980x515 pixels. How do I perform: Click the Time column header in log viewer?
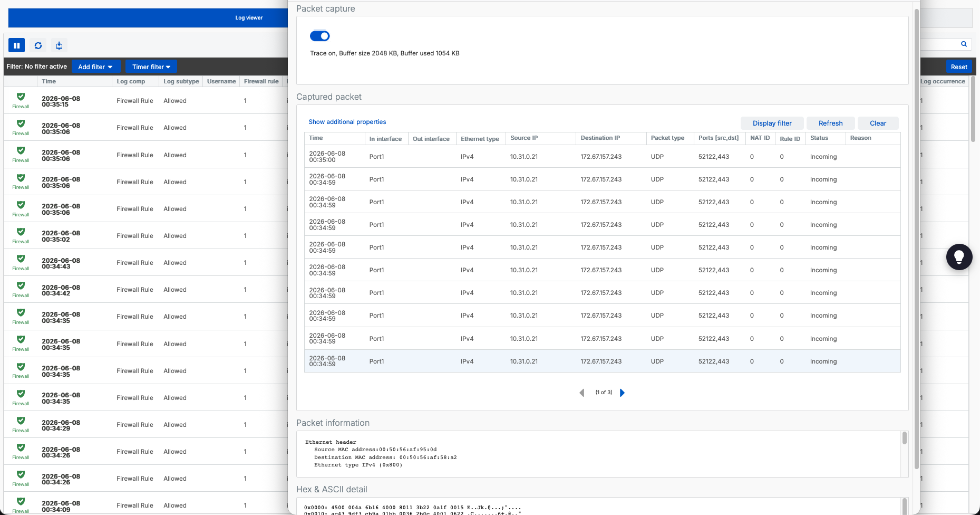(x=74, y=81)
